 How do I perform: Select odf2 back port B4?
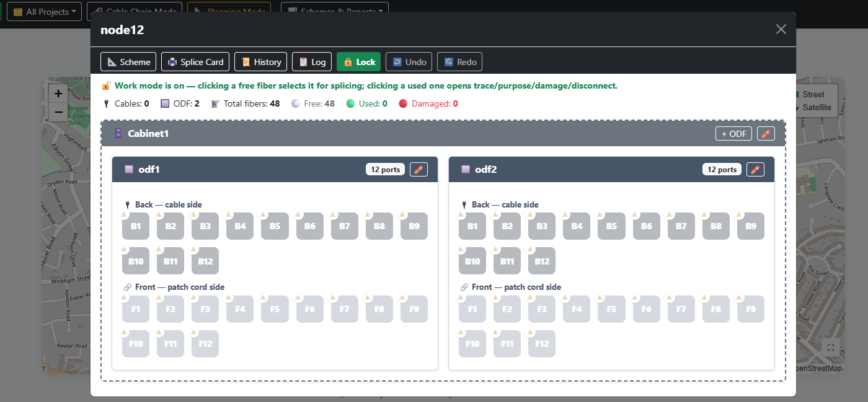tap(577, 226)
